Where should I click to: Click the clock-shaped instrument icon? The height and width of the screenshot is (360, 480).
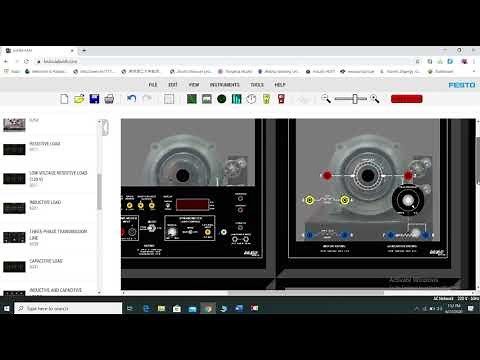pyautogui.click(x=252, y=99)
